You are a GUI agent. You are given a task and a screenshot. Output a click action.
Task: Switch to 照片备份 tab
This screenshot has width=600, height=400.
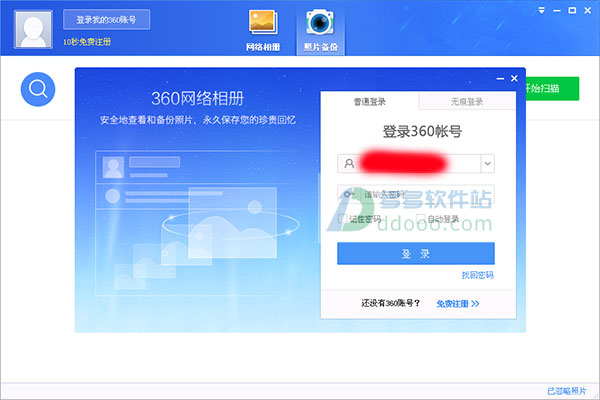(x=321, y=31)
